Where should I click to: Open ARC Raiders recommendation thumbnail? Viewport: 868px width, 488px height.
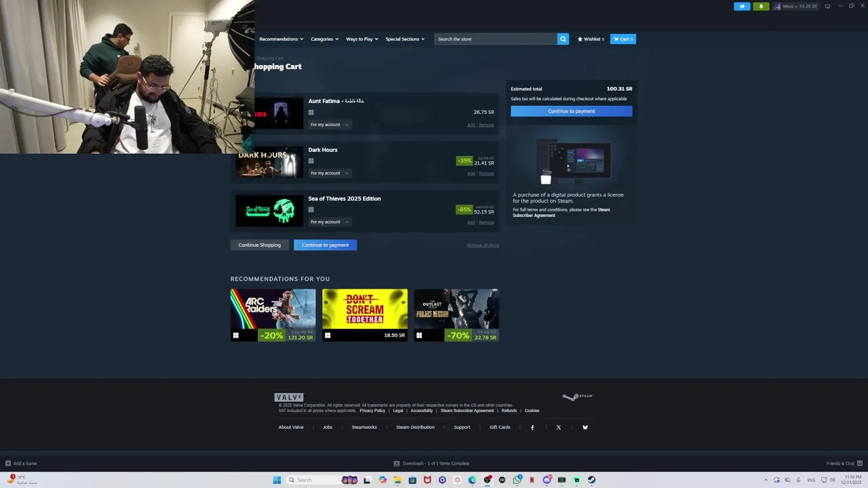click(273, 315)
